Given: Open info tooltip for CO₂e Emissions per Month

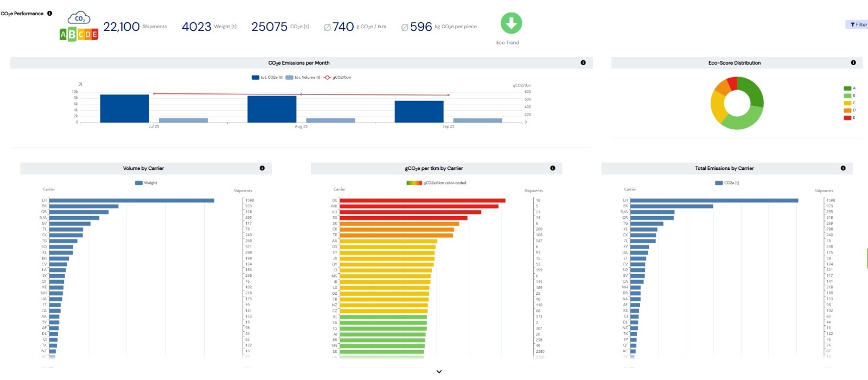Looking at the screenshot, I should pos(583,63).
